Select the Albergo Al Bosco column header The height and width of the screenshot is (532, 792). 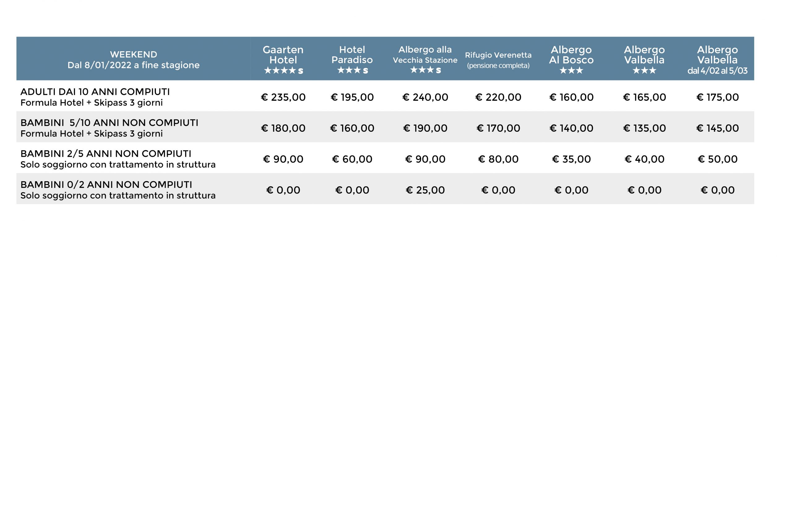coord(571,60)
